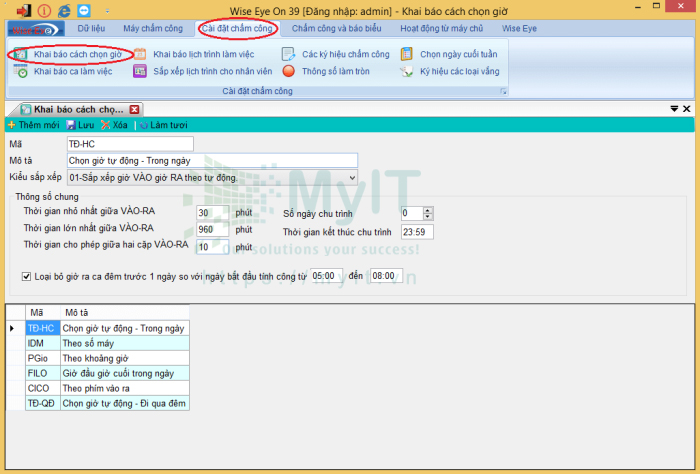
Task: Open the red info icon in title bar
Action: 44,10
